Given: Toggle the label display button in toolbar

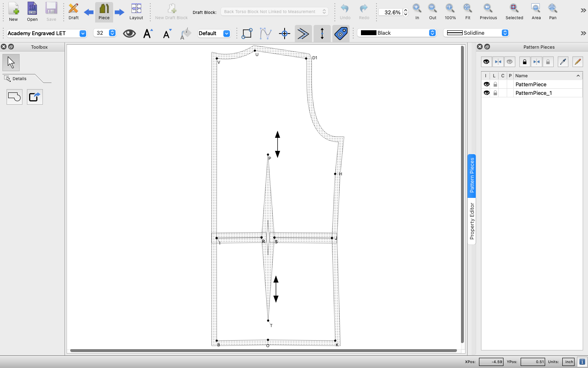Looking at the screenshot, I should point(341,34).
